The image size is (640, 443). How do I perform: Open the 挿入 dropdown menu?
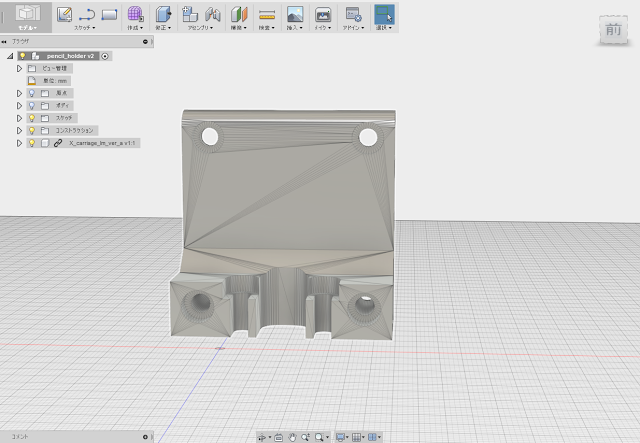tap(295, 28)
